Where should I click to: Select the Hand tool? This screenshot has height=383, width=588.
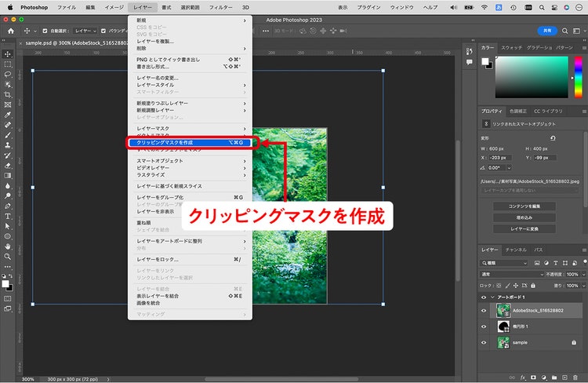tap(8, 246)
